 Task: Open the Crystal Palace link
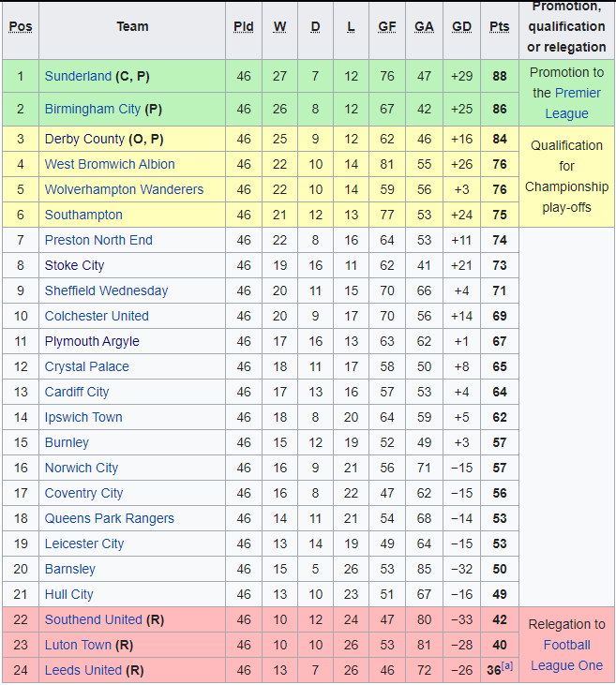[x=87, y=366]
